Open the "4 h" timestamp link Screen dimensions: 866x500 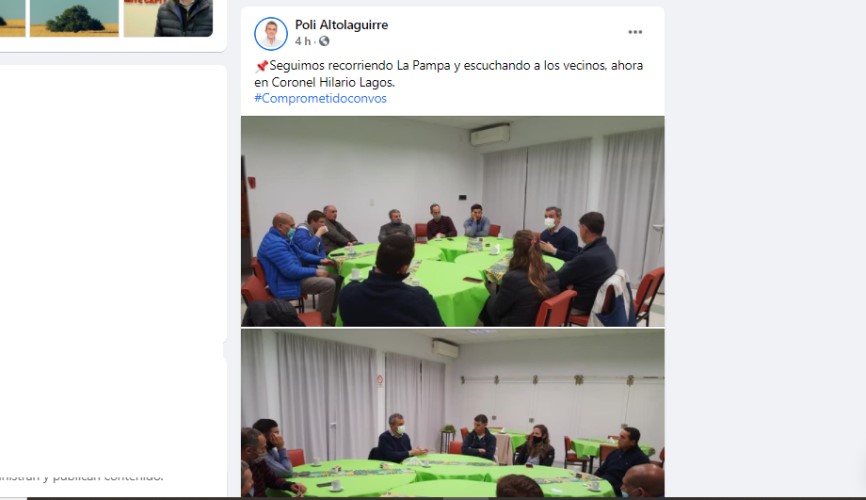[303, 41]
